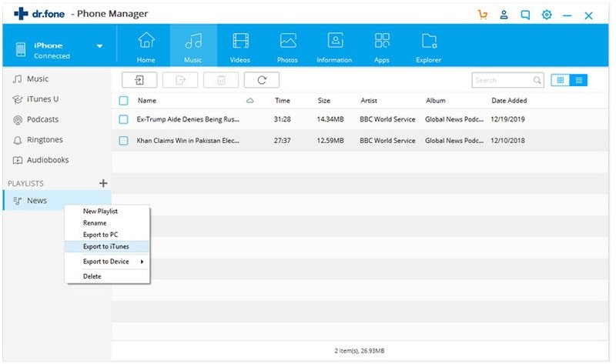Screen dimensions: 616x364
Task: Sort by the Size column header
Action: (324, 101)
